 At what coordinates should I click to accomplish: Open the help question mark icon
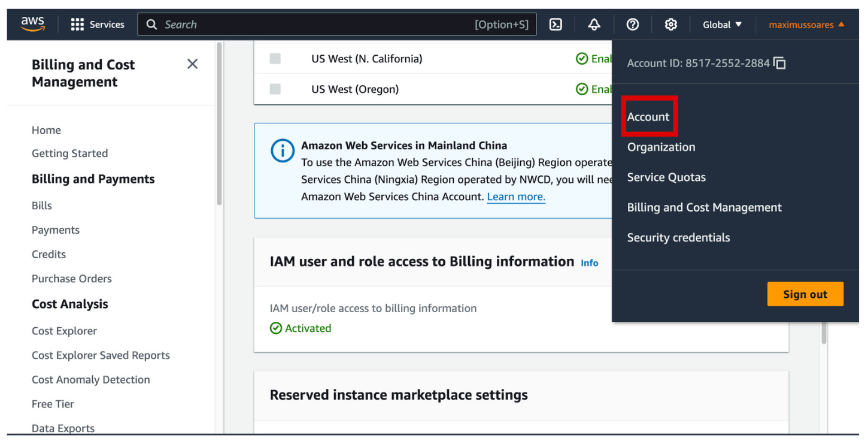(632, 25)
